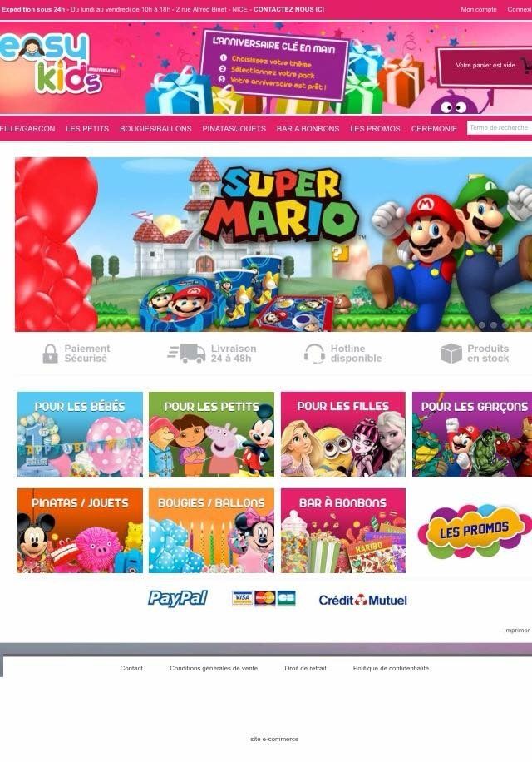Click the headset Hotline disponible icon
The image size is (532, 762).
314,354
